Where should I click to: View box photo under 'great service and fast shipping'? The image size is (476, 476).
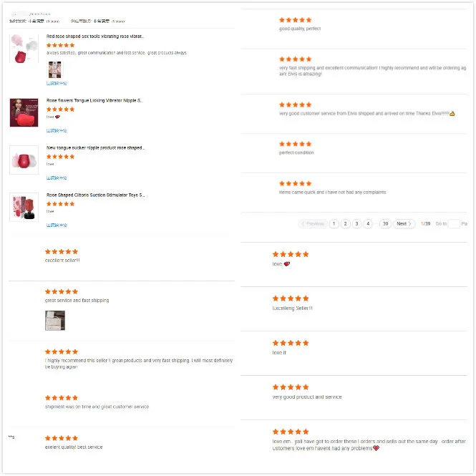click(x=55, y=321)
